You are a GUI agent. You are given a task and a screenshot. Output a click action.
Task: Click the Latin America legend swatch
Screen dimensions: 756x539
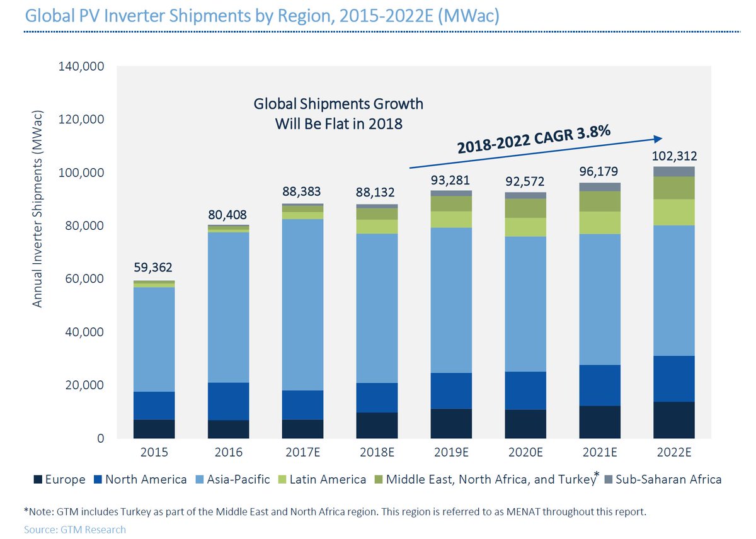click(x=281, y=480)
